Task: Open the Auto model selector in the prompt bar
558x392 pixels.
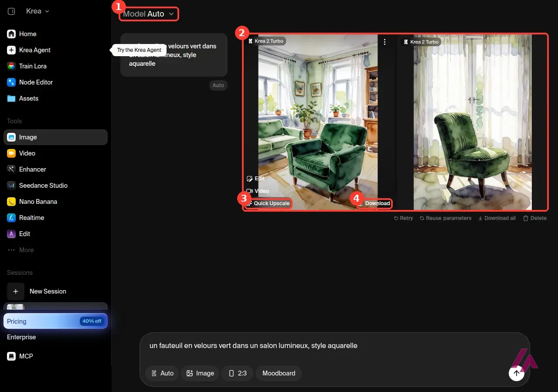Action: pyautogui.click(x=162, y=373)
